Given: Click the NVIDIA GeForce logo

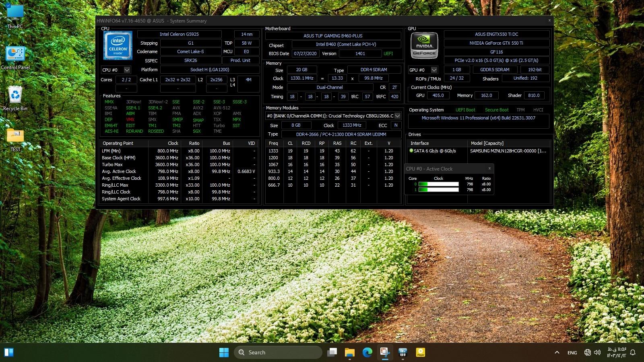Looking at the screenshot, I should coord(424,46).
